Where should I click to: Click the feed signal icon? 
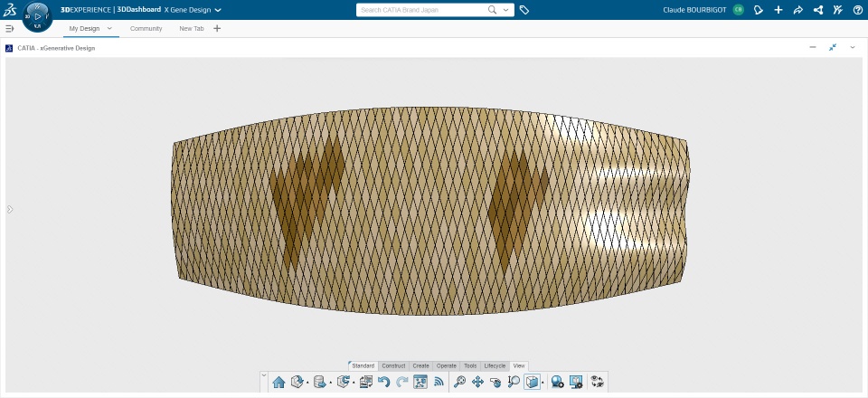coord(439,382)
